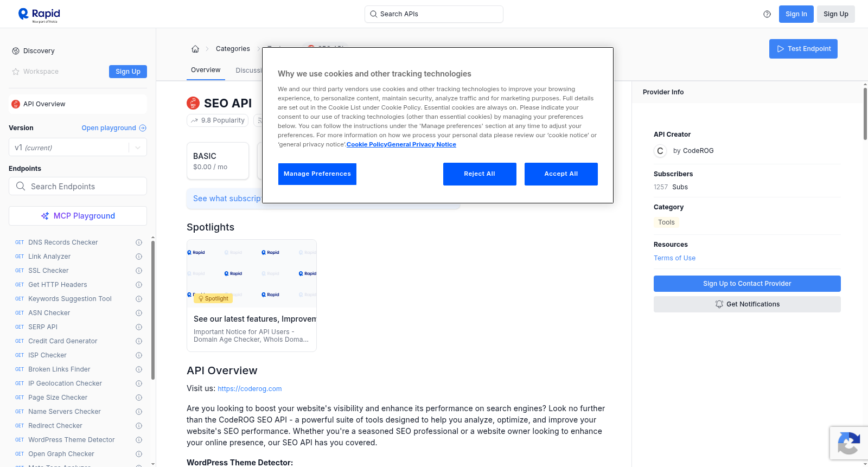Open the Terms of Use link
This screenshot has width=868, height=467.
(674, 258)
